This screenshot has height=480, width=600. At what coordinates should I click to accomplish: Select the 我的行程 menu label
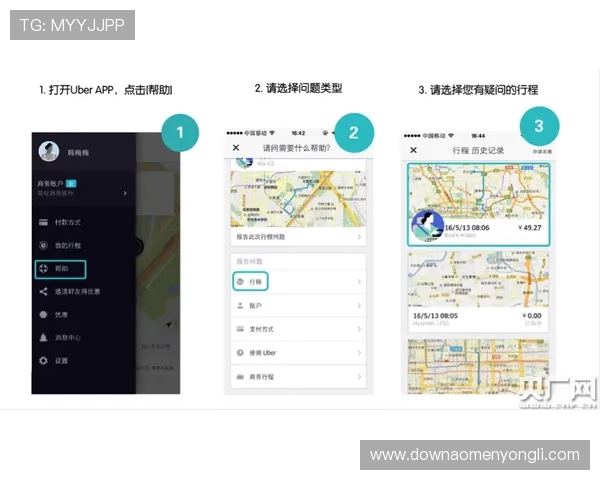pos(68,246)
